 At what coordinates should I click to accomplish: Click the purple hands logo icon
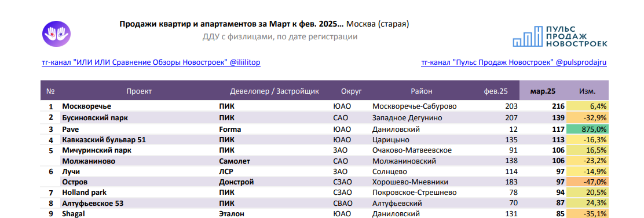tap(57, 34)
